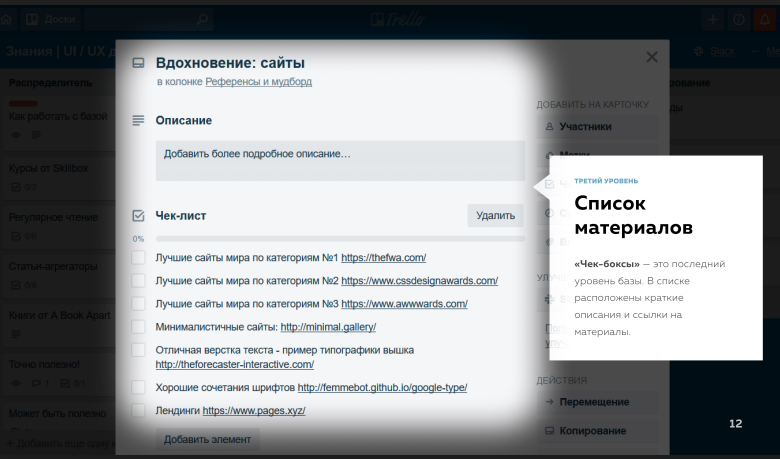Open the awwwards.com link
This screenshot has width=780, height=459.
pyautogui.click(x=404, y=304)
